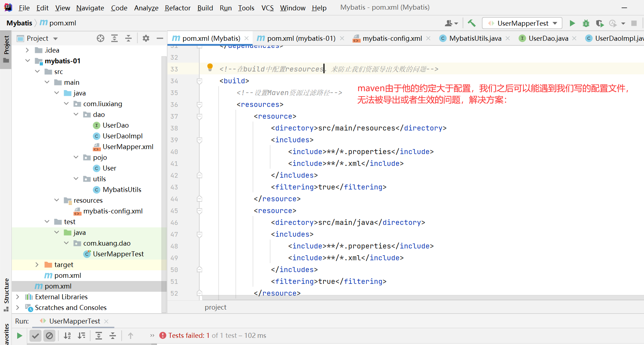Collapse the mybatis-01 module node
The width and height of the screenshot is (644, 345).
tap(28, 61)
